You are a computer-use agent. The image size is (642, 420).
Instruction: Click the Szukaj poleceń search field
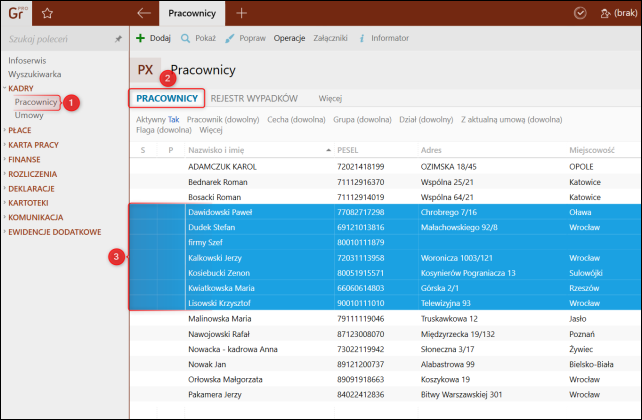point(55,39)
